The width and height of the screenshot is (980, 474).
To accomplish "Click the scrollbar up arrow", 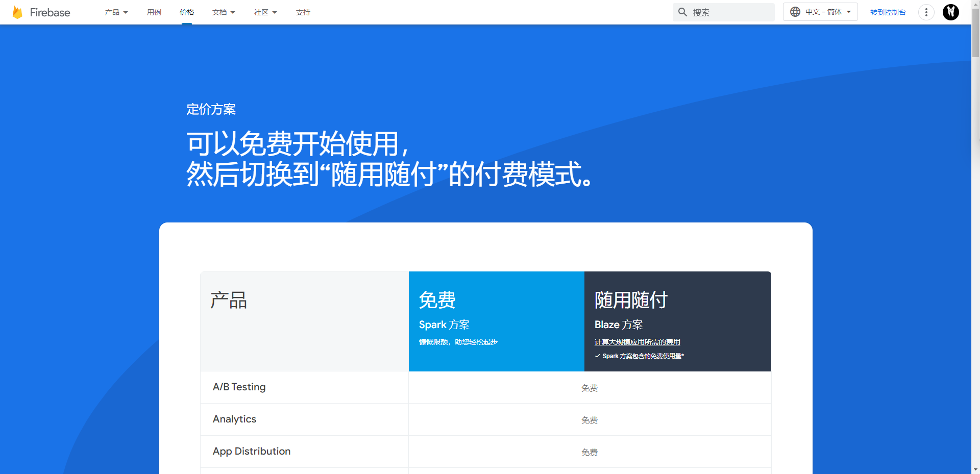I will tap(975, 4).
